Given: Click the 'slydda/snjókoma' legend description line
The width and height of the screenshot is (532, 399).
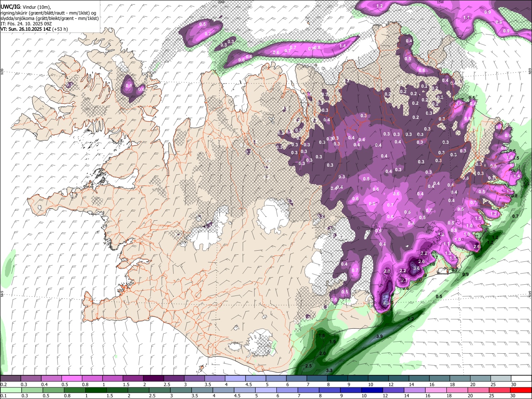Looking at the screenshot, I should 49,18.
